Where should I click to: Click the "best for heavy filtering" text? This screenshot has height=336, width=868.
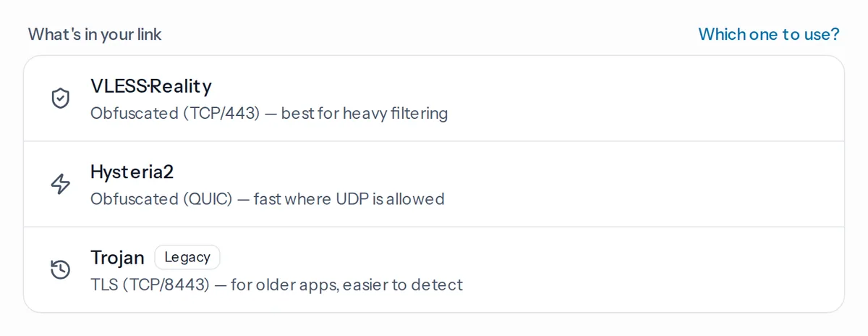[x=365, y=114]
